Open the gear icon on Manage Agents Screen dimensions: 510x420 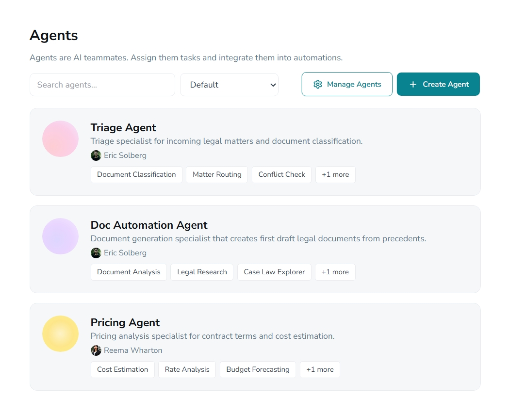click(318, 84)
